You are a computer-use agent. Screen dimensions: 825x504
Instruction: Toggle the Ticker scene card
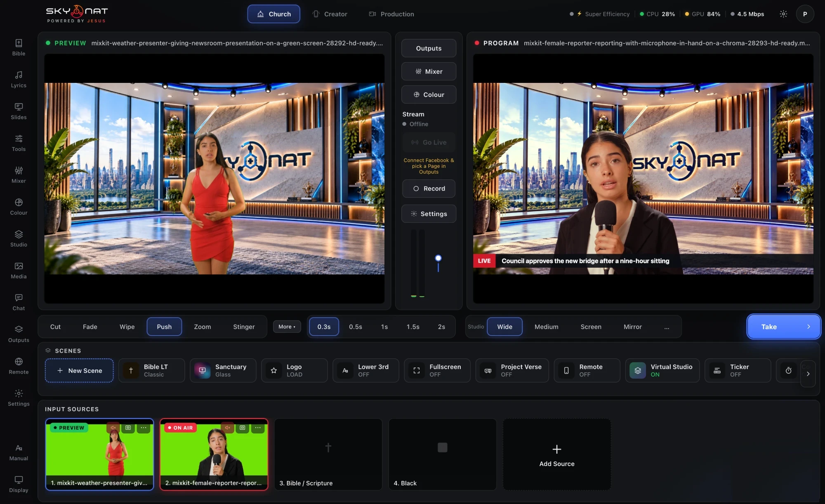click(738, 370)
